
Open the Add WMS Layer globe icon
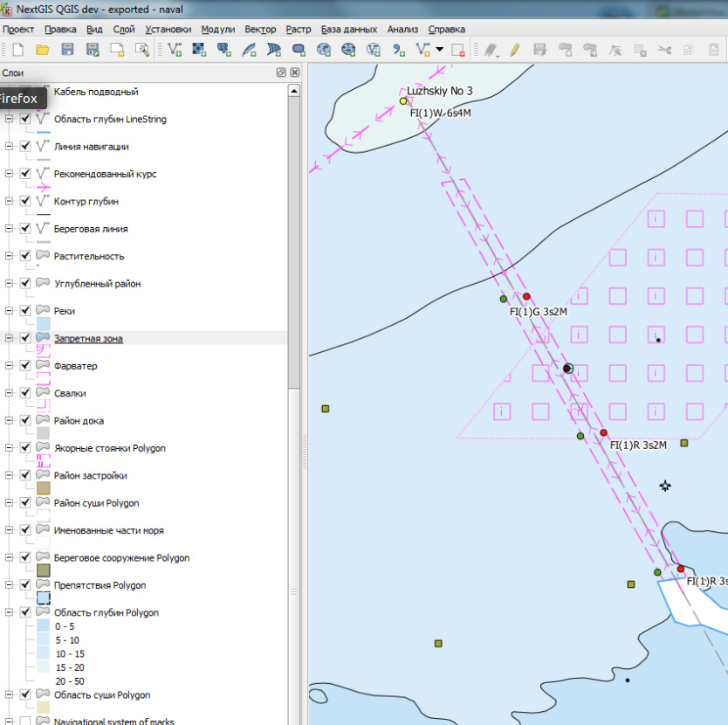(x=324, y=51)
